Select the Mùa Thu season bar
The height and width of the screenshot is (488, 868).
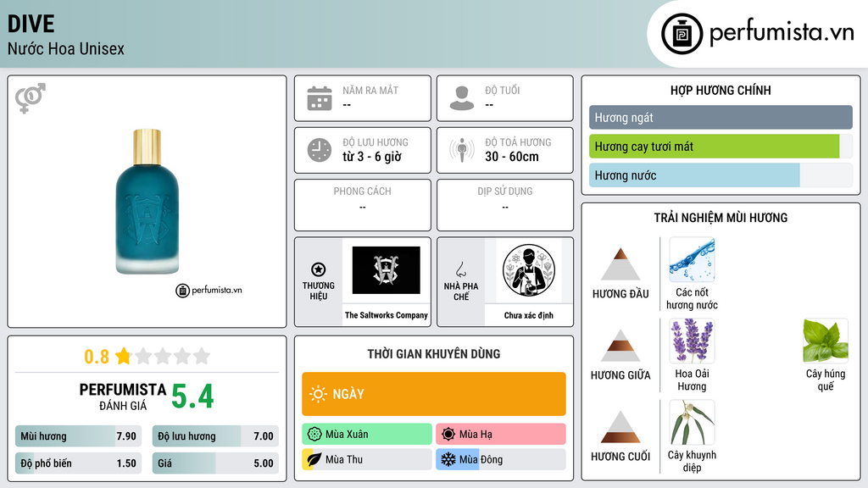367,459
